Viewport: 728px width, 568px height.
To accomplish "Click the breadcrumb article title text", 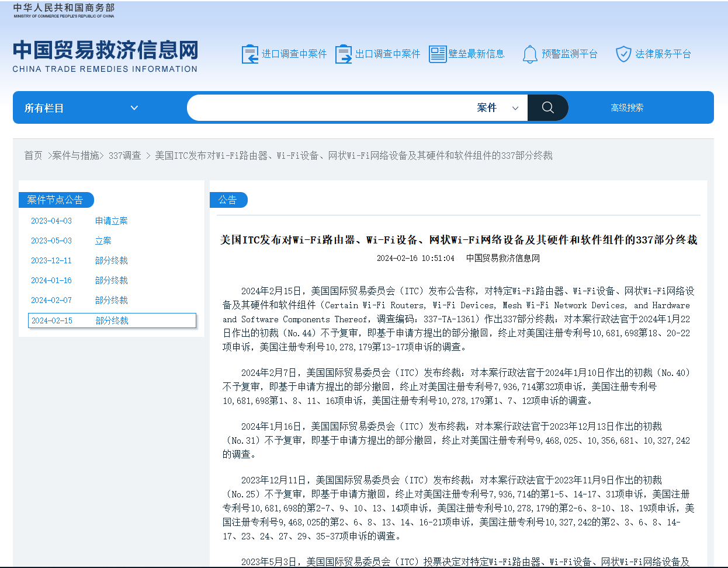I will [x=353, y=155].
